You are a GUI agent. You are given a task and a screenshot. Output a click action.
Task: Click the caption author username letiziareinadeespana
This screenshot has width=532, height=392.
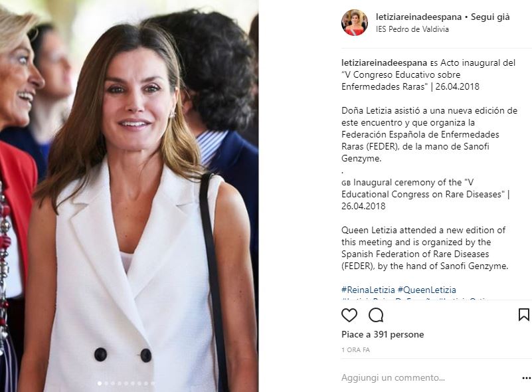coord(384,63)
